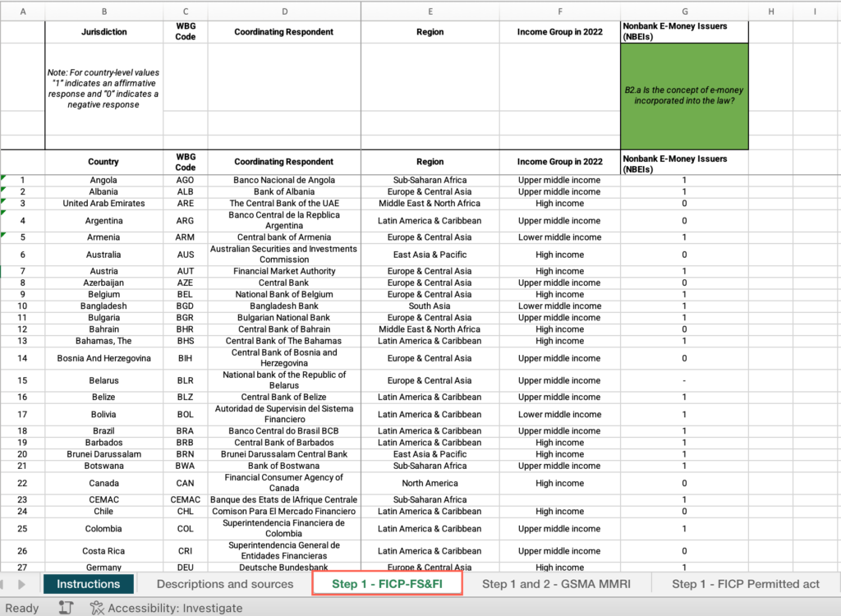Click the macro recording icon in status bar
The image size is (841, 616).
66,608
